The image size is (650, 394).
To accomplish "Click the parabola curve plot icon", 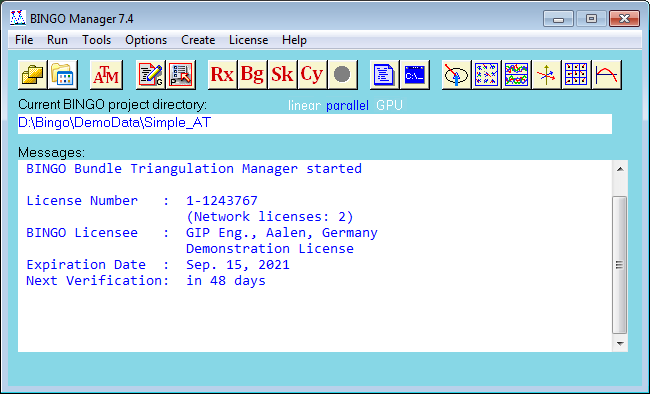I will click(606, 75).
